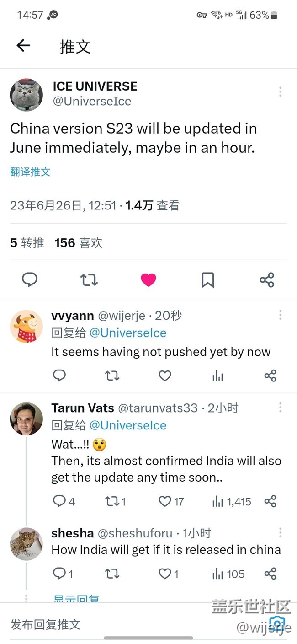View the 5 转推 retweets list
The width and height of the screenshot is (297, 644).
click(x=27, y=242)
